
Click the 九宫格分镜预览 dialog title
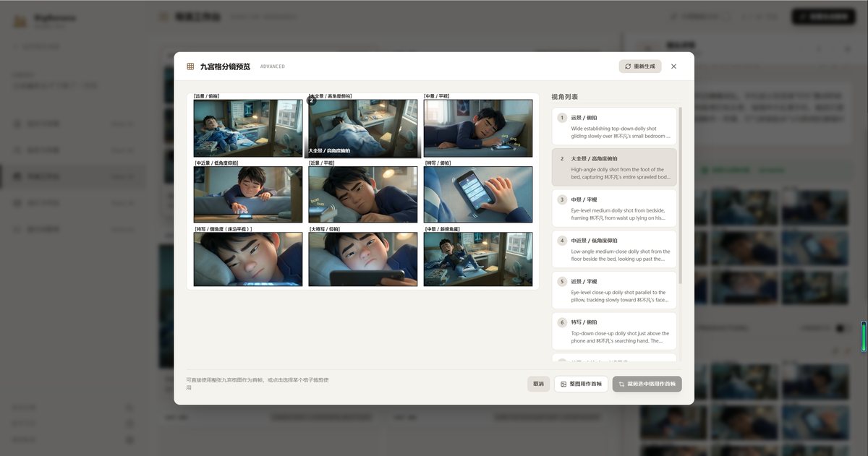pyautogui.click(x=225, y=66)
